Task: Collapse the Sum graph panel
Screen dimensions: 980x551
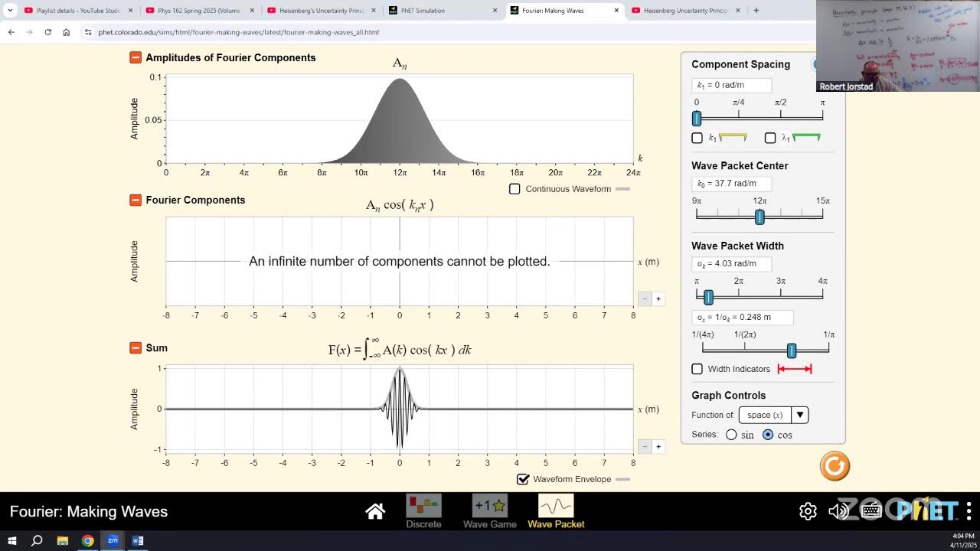Action: pos(136,347)
